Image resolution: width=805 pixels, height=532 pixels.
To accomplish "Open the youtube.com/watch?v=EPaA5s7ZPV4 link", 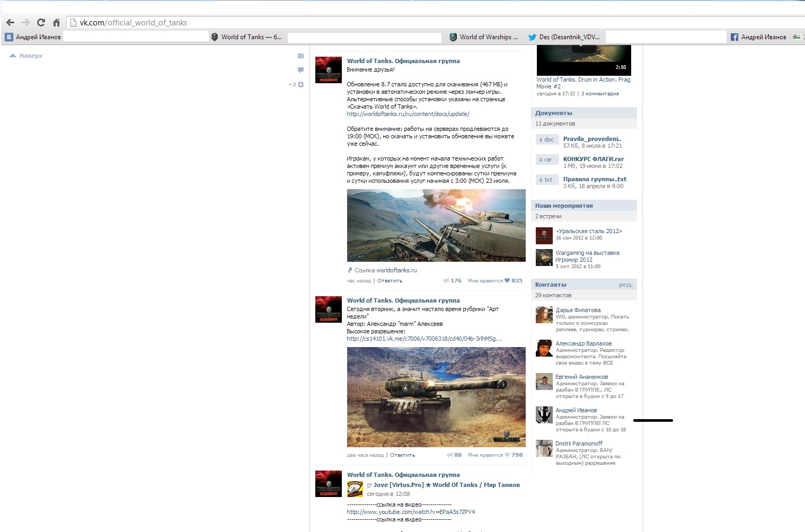I will click(411, 512).
